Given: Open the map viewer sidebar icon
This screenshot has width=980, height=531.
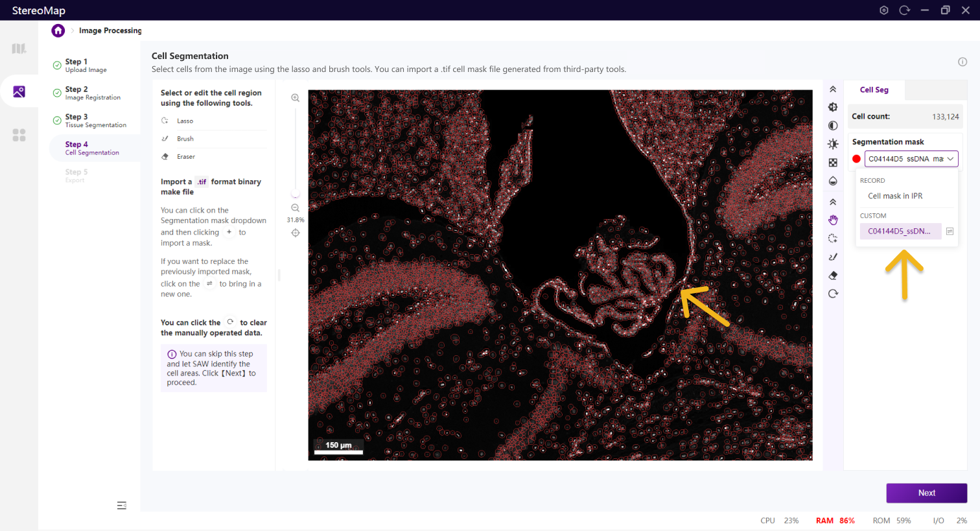Looking at the screenshot, I should click(x=19, y=49).
